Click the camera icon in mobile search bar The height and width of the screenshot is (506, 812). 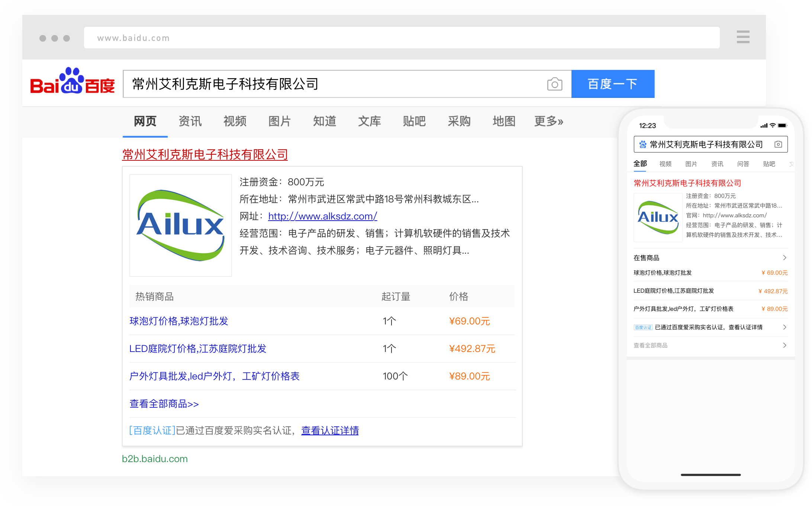point(779,144)
